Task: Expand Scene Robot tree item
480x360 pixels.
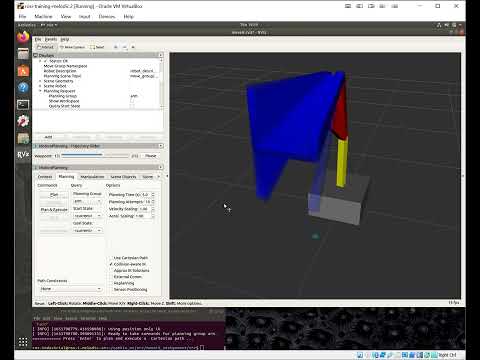Action: tap(40, 86)
